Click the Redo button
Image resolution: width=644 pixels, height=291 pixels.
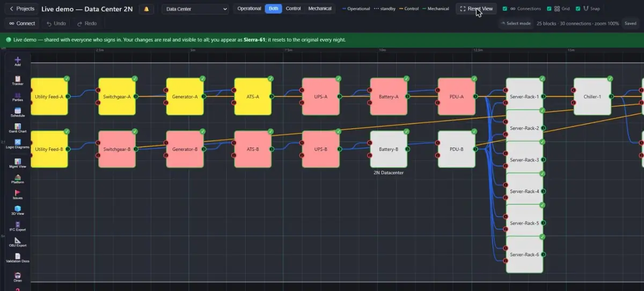click(x=86, y=24)
